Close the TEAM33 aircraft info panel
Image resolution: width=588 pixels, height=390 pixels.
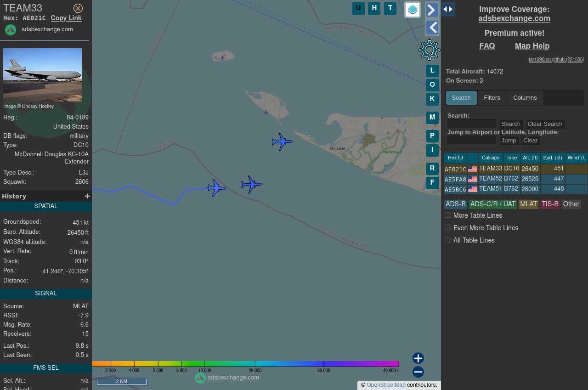point(78,8)
